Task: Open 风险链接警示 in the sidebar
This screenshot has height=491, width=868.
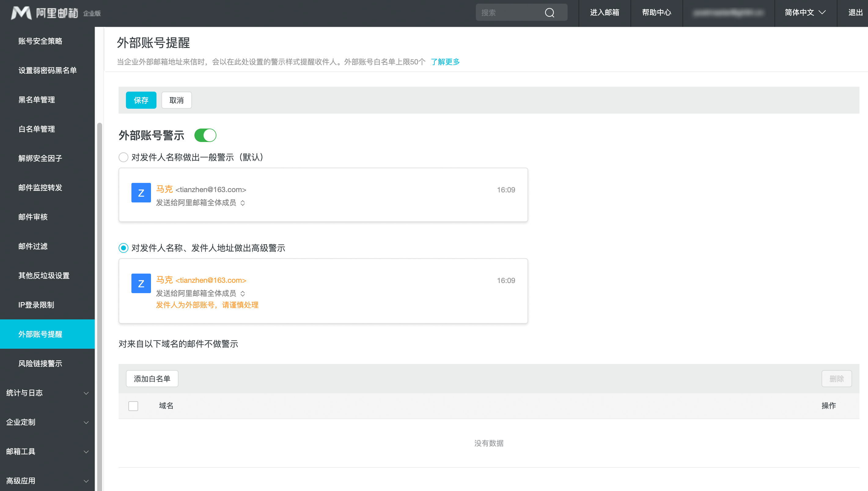Action: 40,363
